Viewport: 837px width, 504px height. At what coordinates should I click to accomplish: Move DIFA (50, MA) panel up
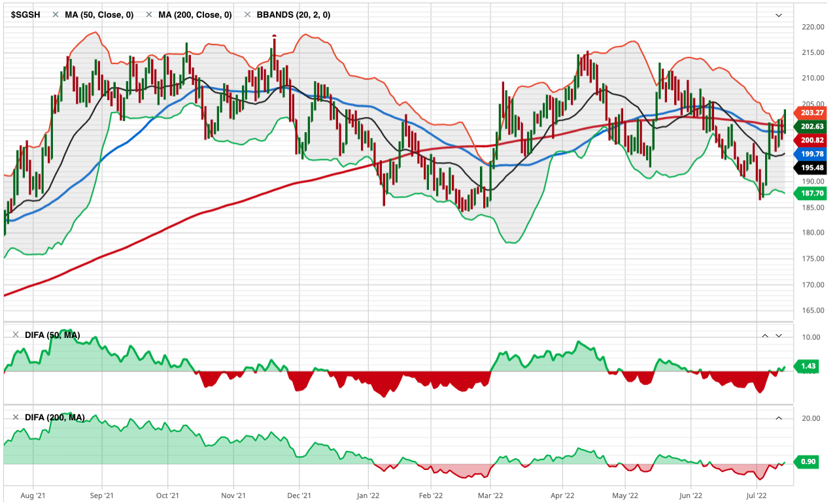click(x=764, y=335)
